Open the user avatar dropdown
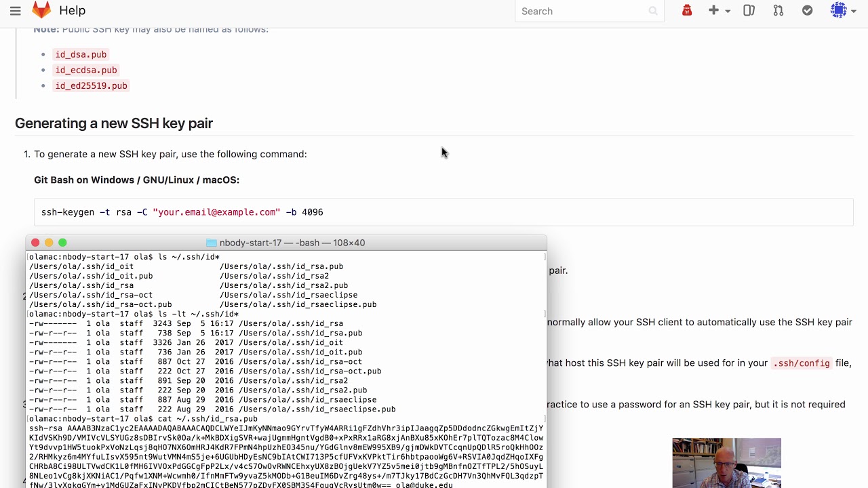The image size is (868, 488). point(843,10)
